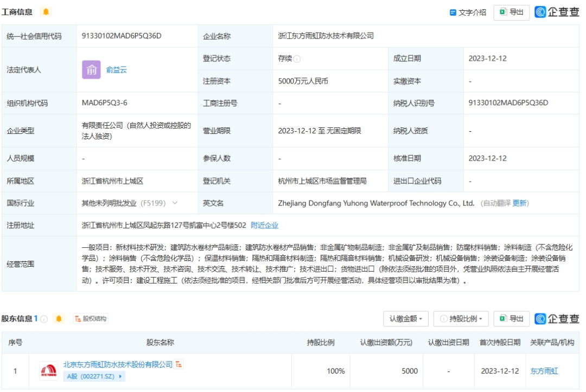Open the 股权结构 equity structure view
Screen dimensions: 586x392
(91, 319)
